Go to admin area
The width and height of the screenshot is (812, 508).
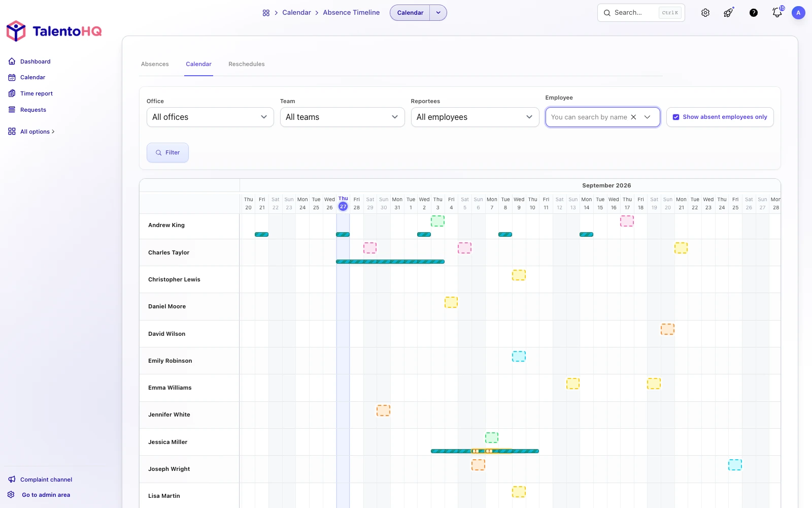(x=39, y=495)
